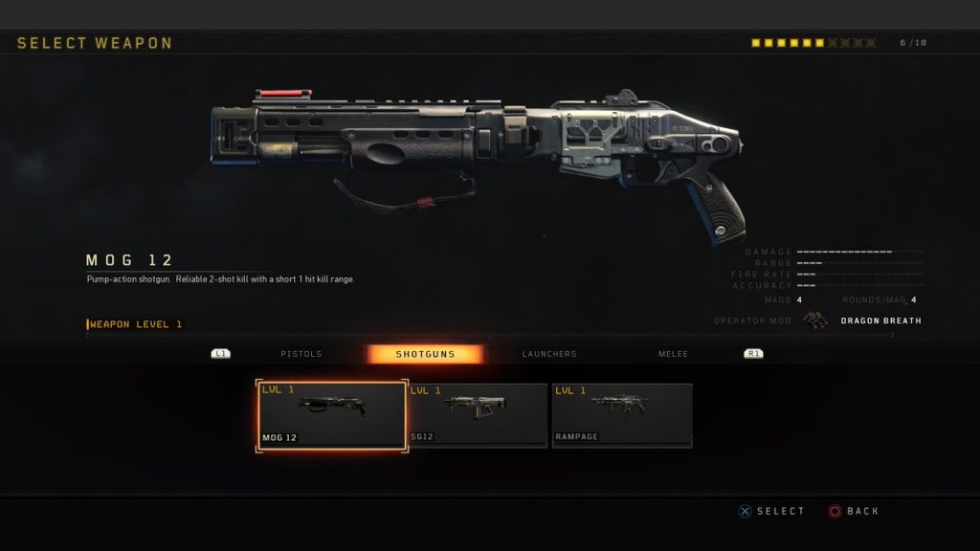Click the pistol grip of the previewed shotgun
980x551 pixels.
coord(716,208)
